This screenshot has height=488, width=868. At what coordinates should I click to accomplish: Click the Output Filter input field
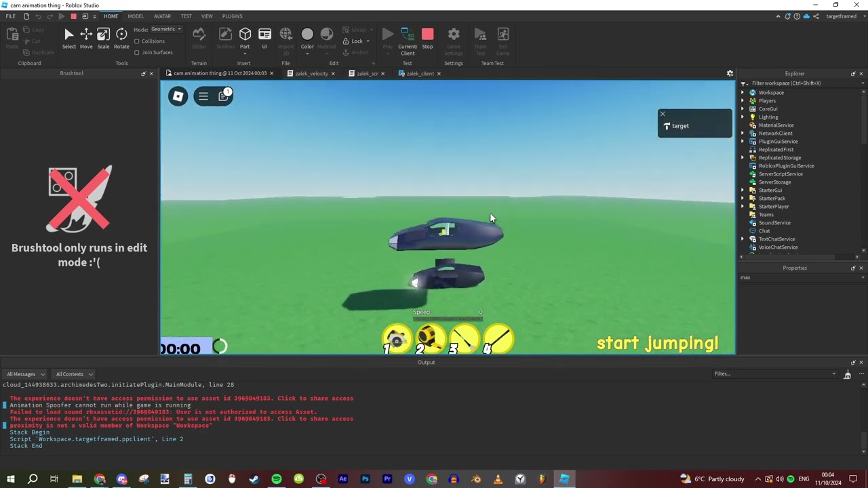click(776, 373)
